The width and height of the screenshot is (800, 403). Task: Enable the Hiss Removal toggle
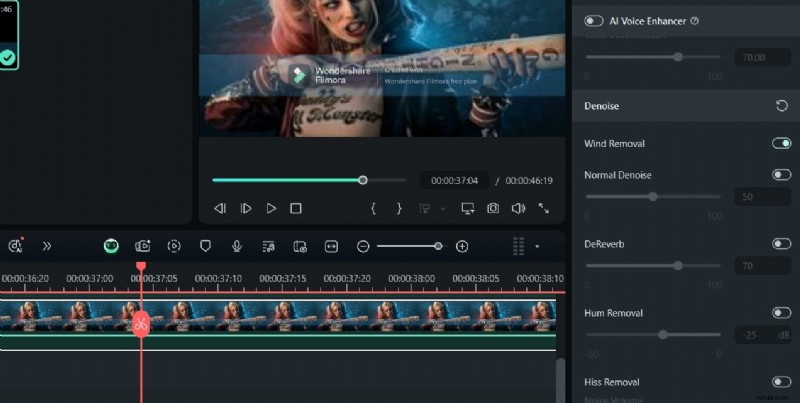pos(782,382)
